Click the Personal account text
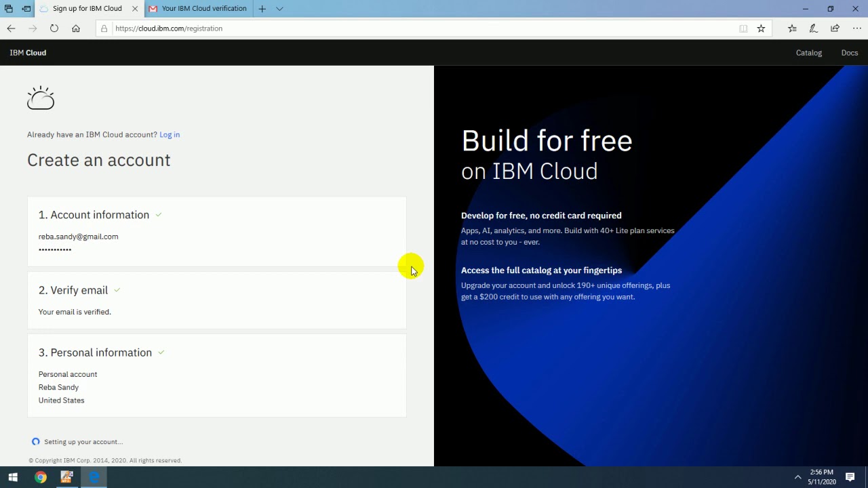 tap(68, 374)
